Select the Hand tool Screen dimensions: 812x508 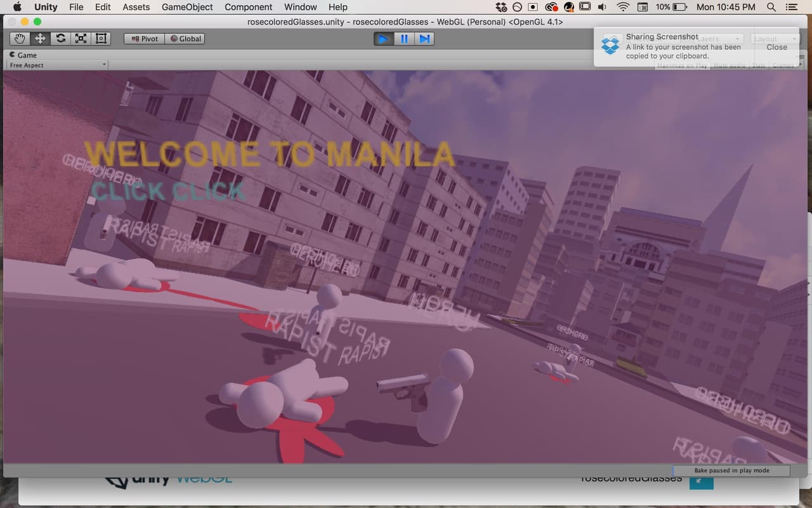pos(20,39)
